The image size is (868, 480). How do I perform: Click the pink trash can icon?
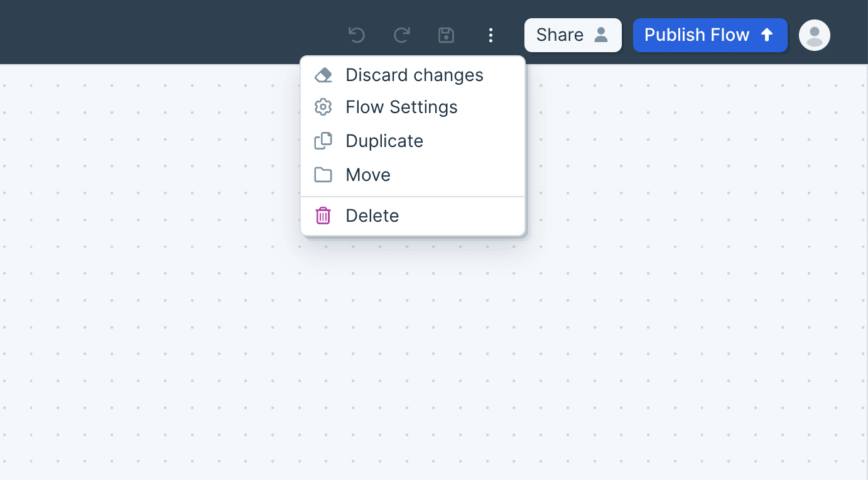323,216
